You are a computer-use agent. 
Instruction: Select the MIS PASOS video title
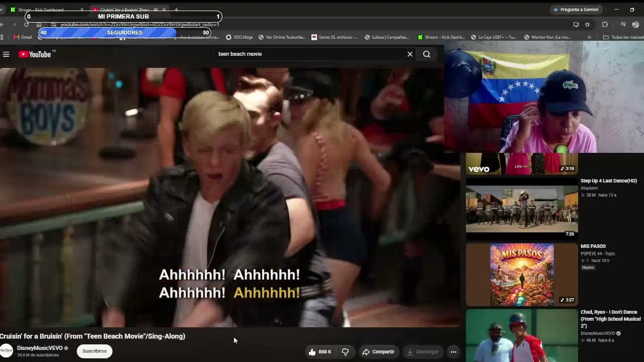[x=593, y=246]
